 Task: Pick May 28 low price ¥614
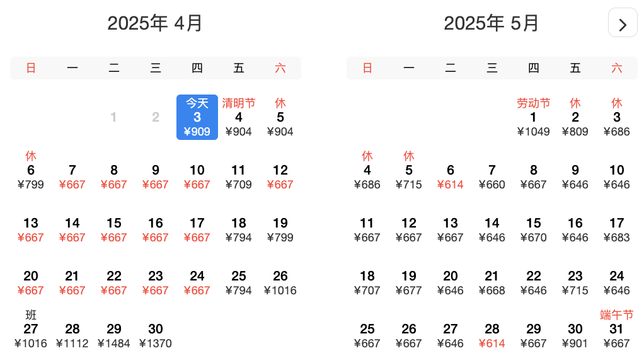(x=492, y=336)
